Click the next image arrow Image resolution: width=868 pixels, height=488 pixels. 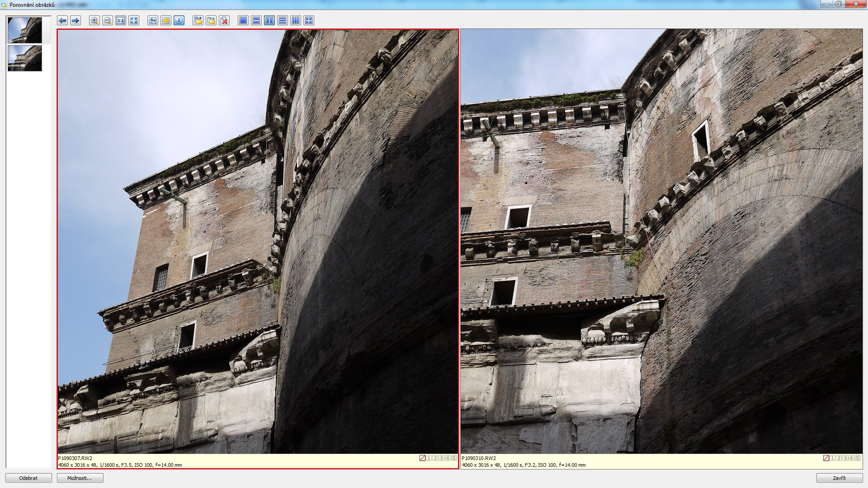[x=75, y=21]
